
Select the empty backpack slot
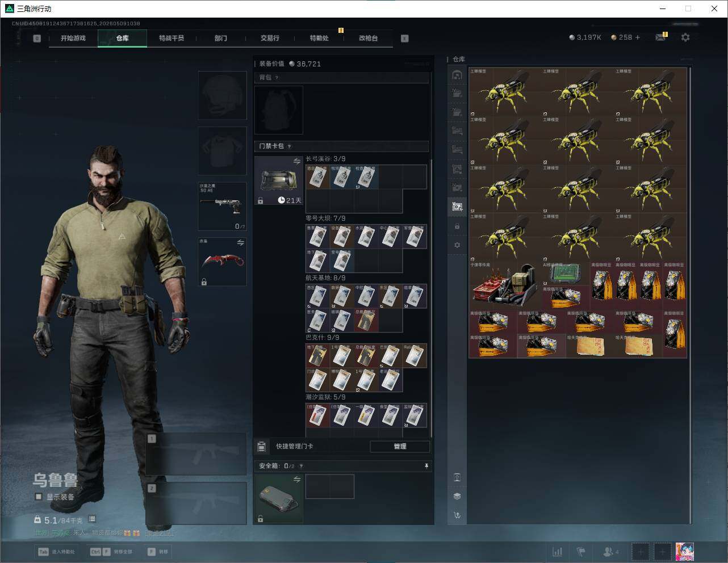[x=279, y=110]
